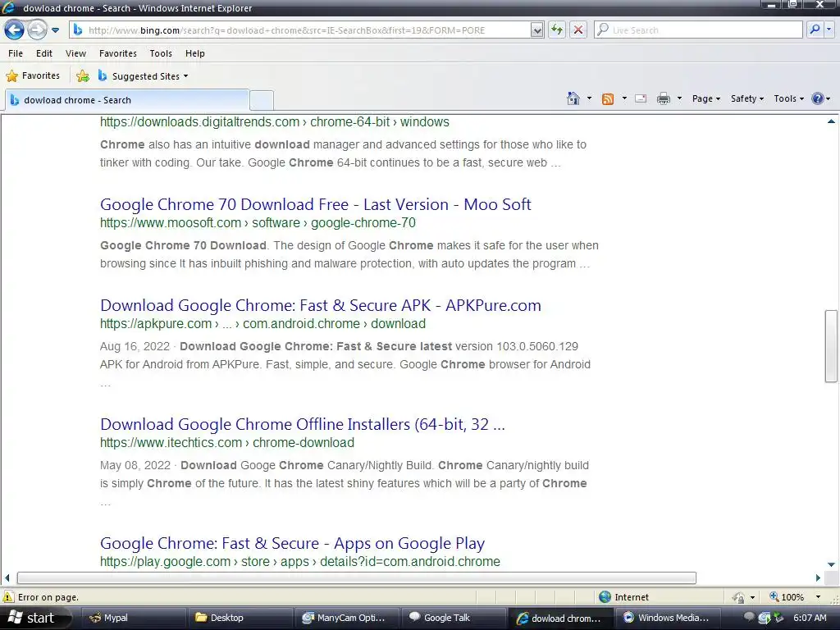
Task: Open Google Chrome 70 Download Moo Soft link
Action: point(316,204)
